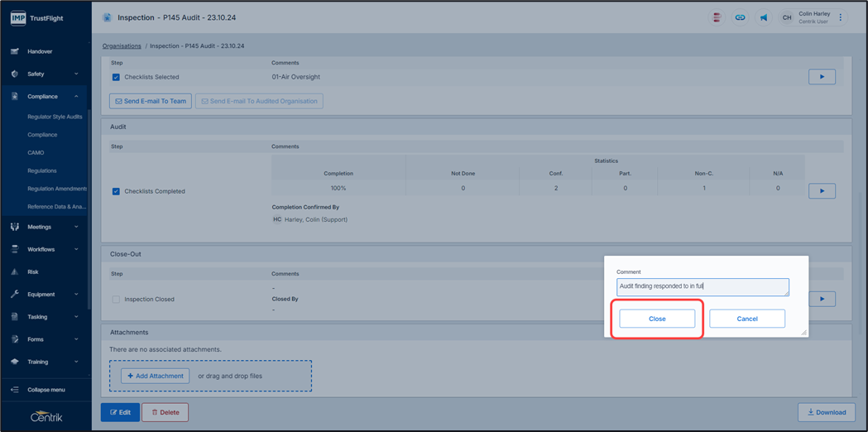Click the Risk warning triangle icon
This screenshot has height=432, width=868.
coord(15,271)
